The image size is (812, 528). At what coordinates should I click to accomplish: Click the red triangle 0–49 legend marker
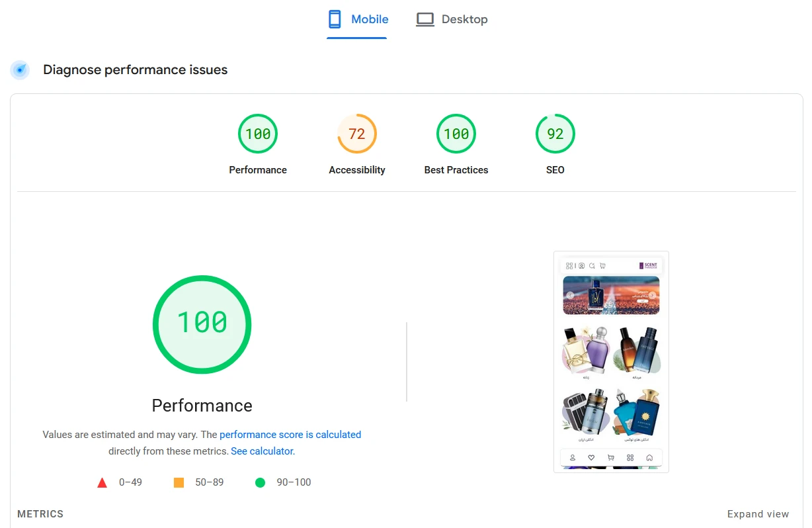(102, 482)
